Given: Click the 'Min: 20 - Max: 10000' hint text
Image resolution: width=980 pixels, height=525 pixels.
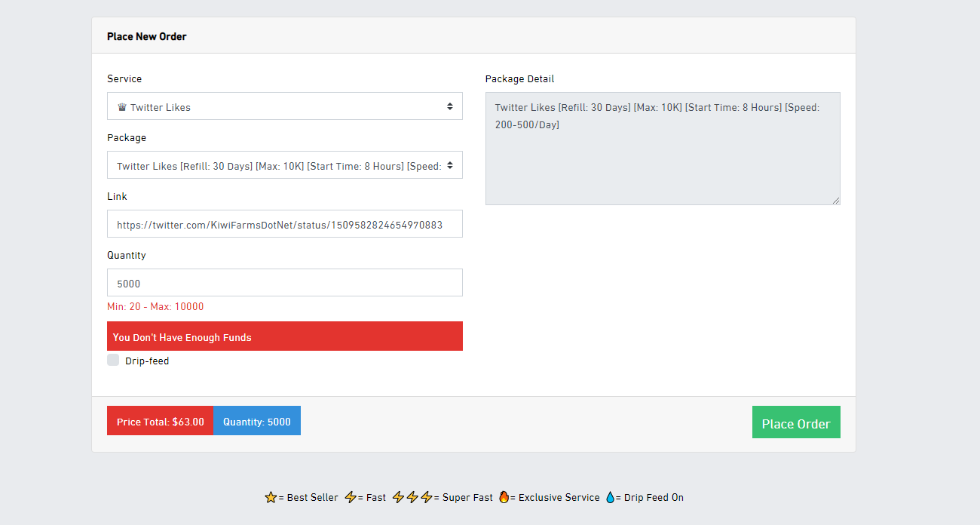Looking at the screenshot, I should 155,306.
